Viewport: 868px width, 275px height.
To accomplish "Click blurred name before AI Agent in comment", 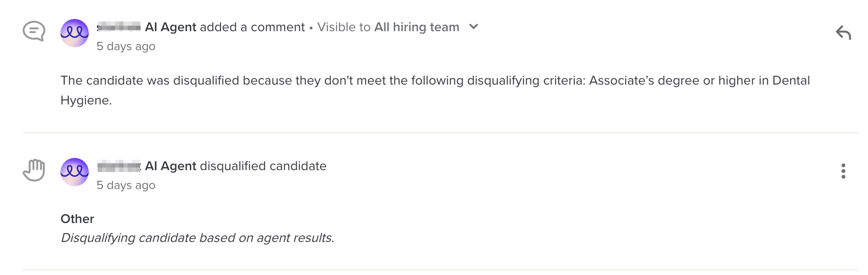I will coord(119,27).
